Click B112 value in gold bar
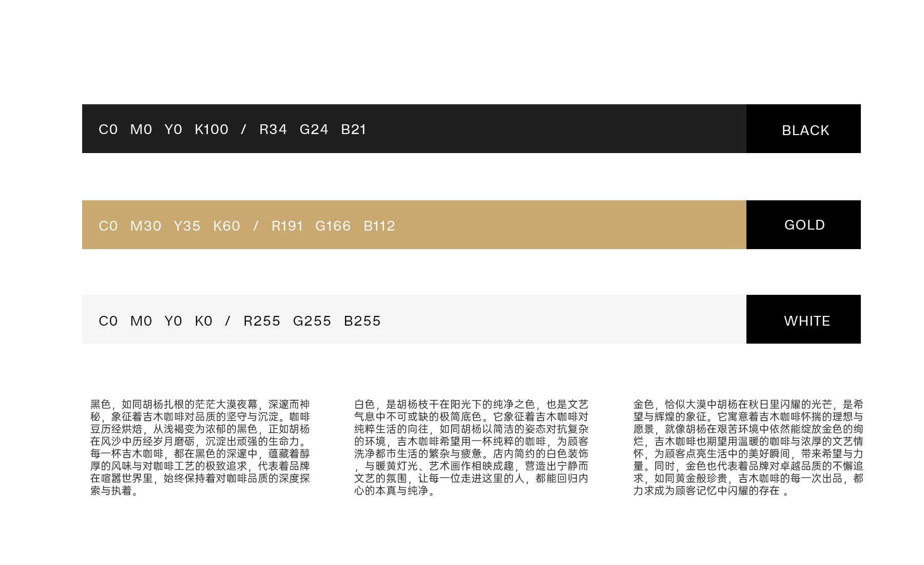Screen dimensions: 924x565 point(379,226)
